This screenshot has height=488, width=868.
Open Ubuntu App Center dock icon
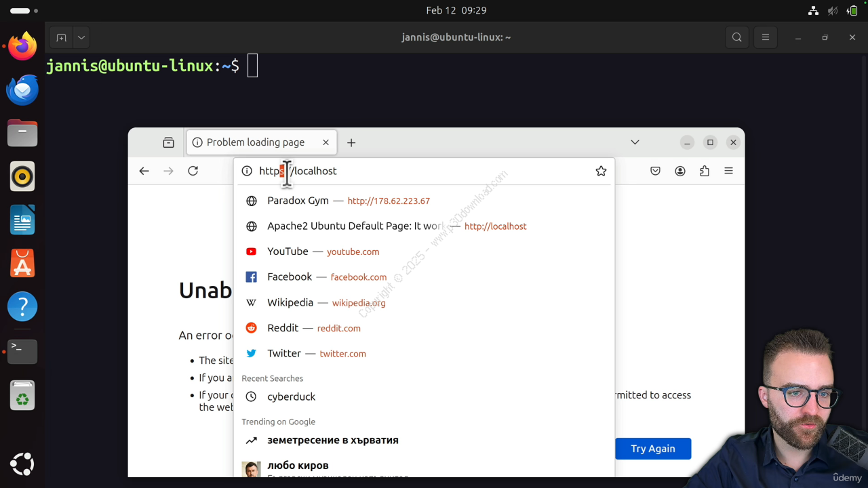pyautogui.click(x=22, y=264)
